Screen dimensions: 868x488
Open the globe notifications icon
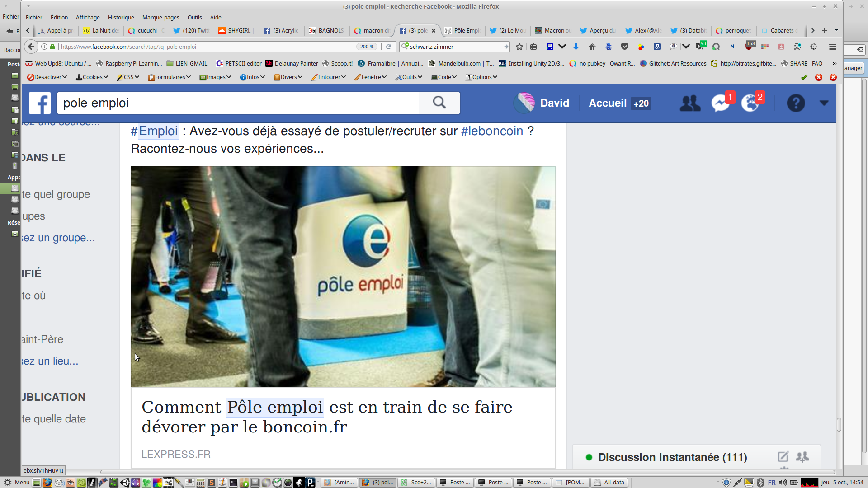point(750,103)
